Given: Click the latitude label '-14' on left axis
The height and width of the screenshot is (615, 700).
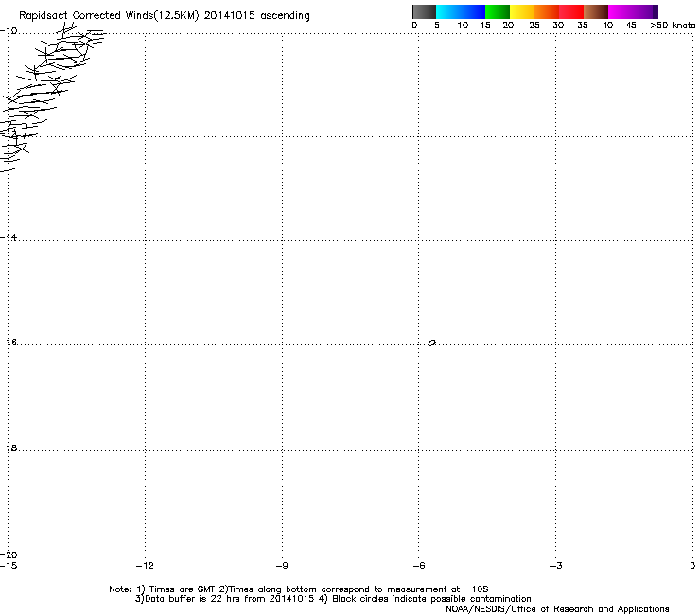Looking at the screenshot, I should (x=9, y=237).
